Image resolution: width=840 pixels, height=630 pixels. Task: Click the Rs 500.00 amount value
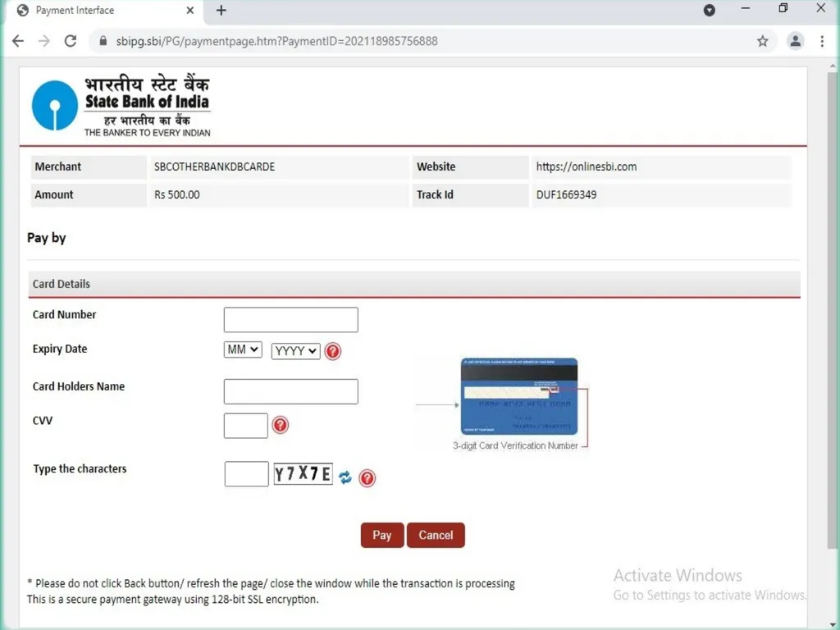tap(177, 194)
